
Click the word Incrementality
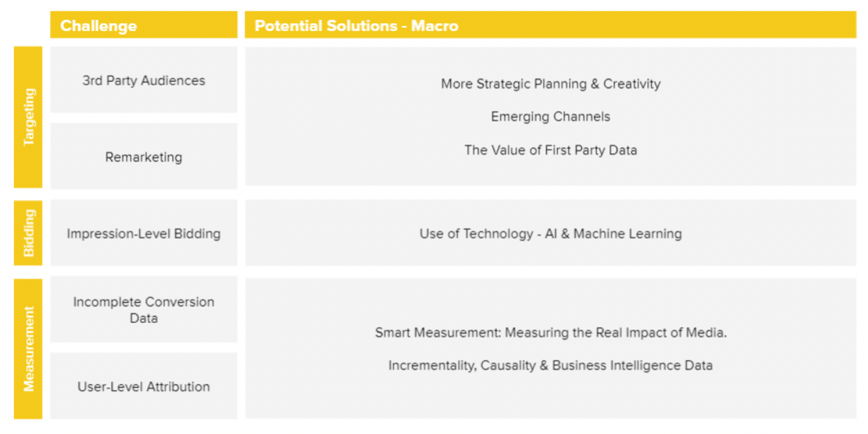click(x=432, y=365)
